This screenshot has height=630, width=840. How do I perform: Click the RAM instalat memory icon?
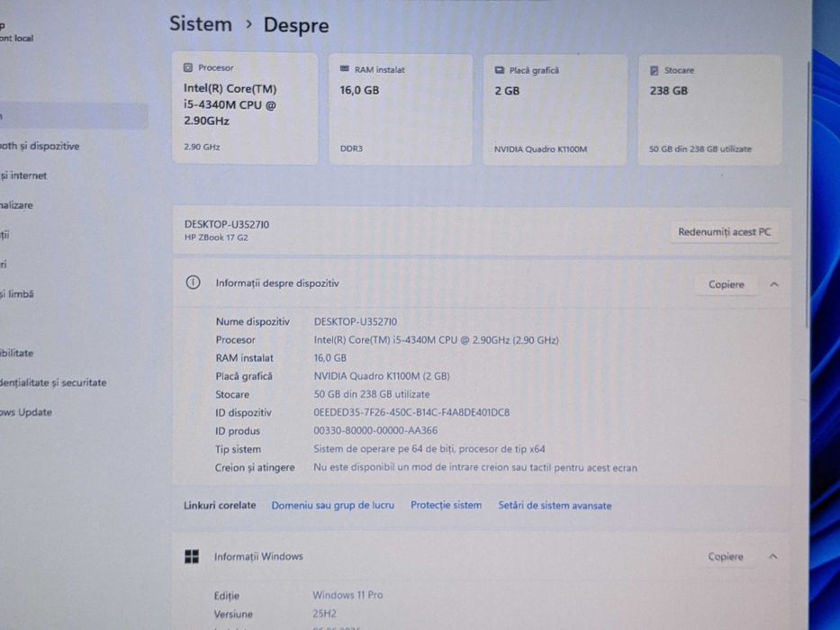pos(345,69)
